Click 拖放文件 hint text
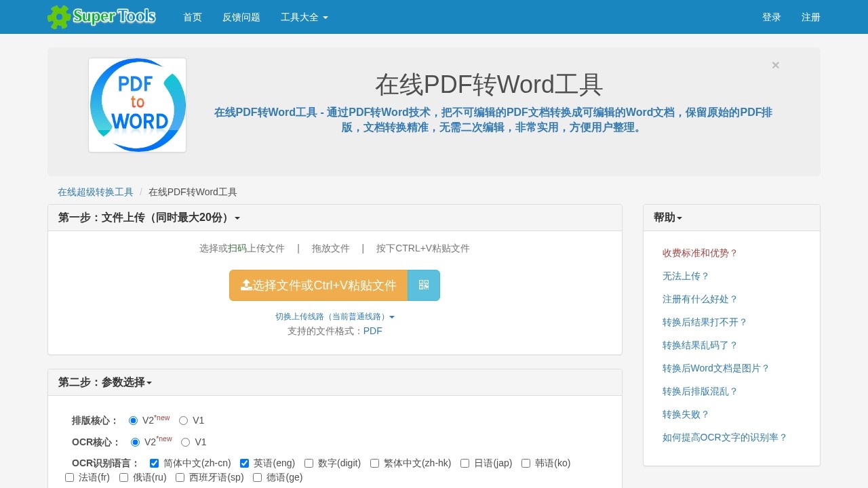The width and height of the screenshot is (868, 488). tap(331, 248)
